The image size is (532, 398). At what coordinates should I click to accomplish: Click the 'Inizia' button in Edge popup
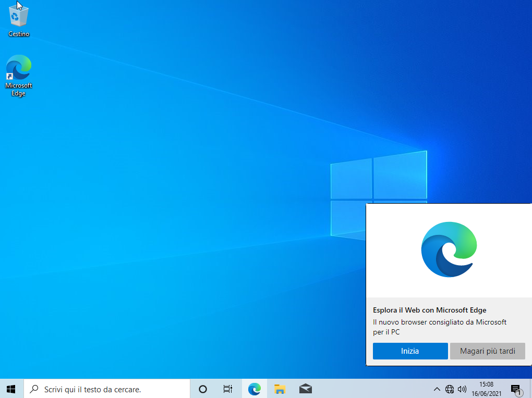pos(410,351)
